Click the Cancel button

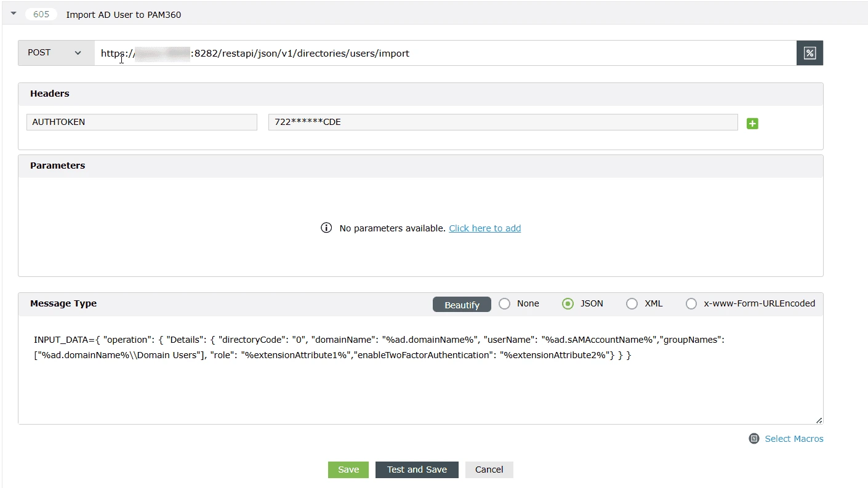(x=489, y=470)
